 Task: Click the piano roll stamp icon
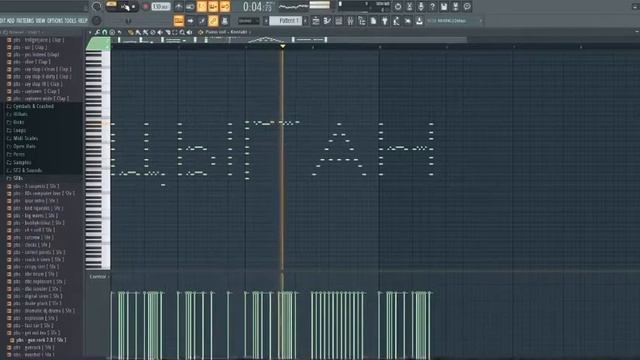tap(112, 32)
